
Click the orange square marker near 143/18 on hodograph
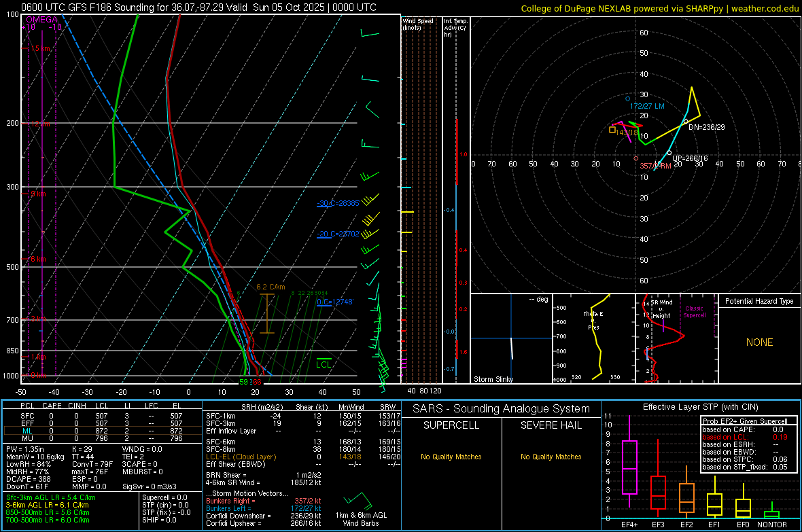point(612,130)
